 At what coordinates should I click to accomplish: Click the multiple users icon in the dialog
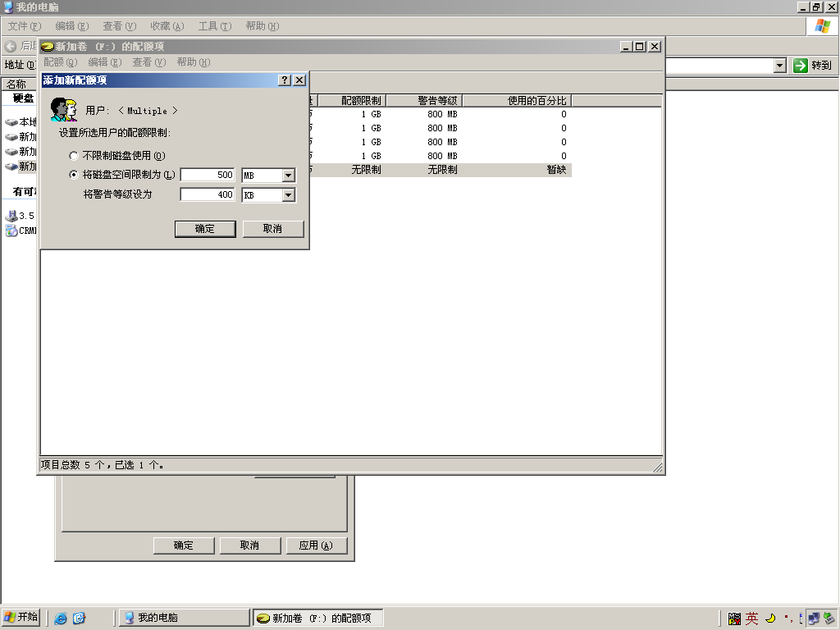pos(64,110)
